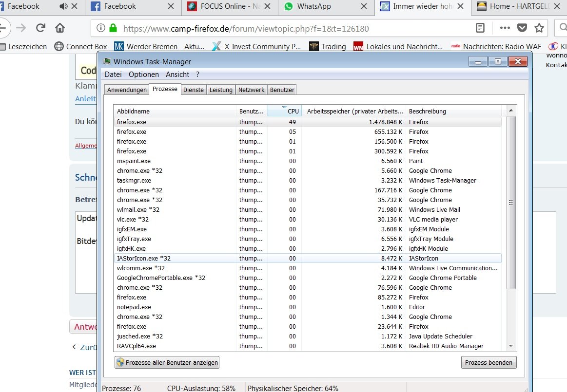Screen dimensions: 567x392
Task: Click the process list scrollbar down arrow
Action: pos(511,346)
